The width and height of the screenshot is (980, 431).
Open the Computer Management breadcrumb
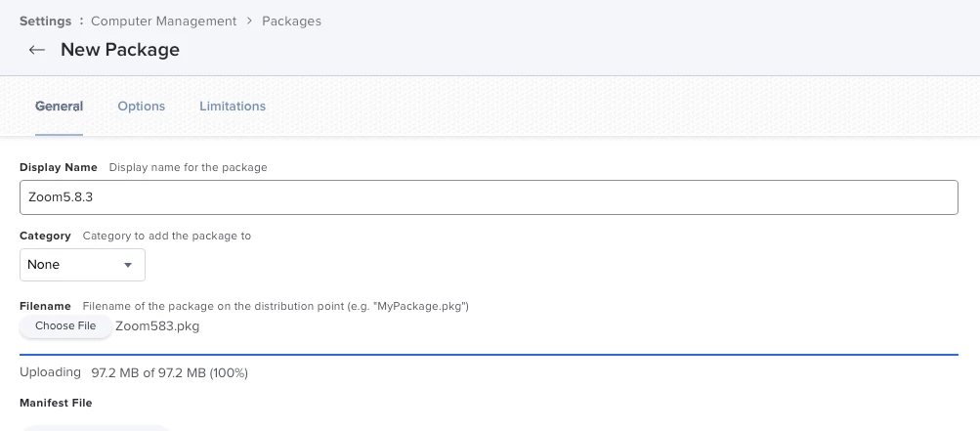[x=163, y=21]
